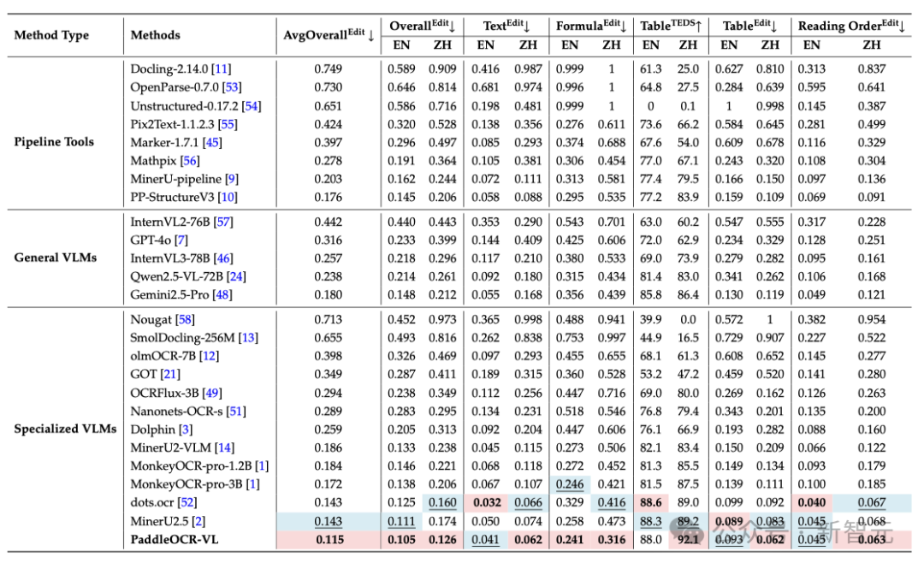Select the "Reading Order Edit" header

(841, 26)
